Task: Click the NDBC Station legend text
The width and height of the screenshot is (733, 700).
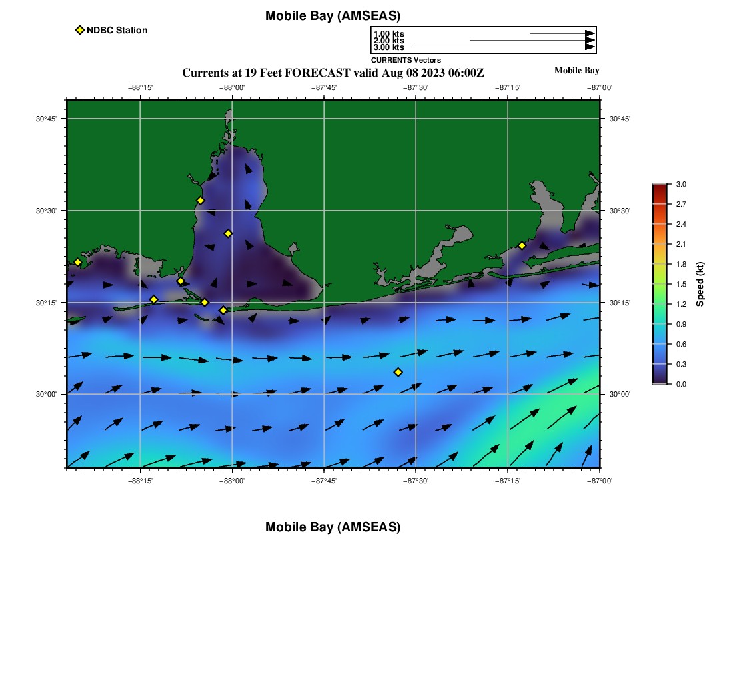Action: point(117,30)
